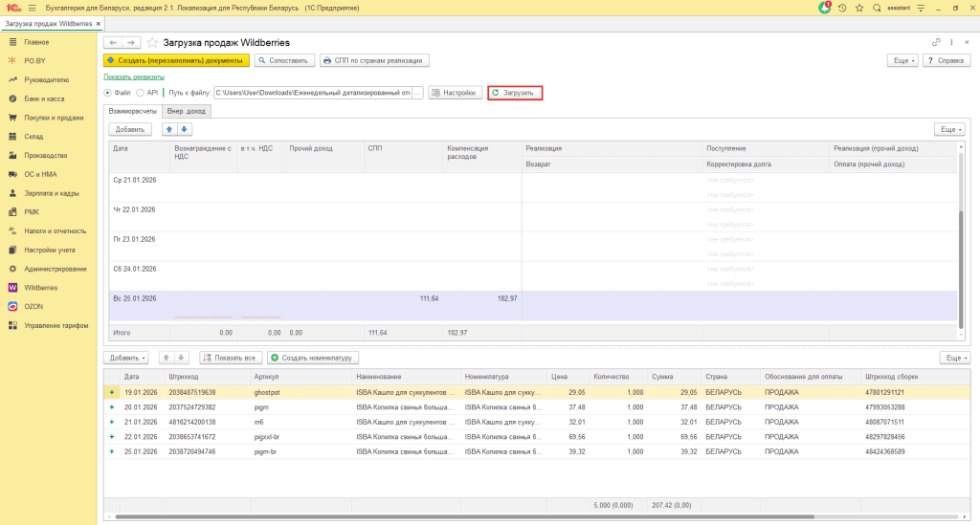Move row up in Взаиморасчеты table
This screenshot has width=980, height=525.
click(x=168, y=129)
